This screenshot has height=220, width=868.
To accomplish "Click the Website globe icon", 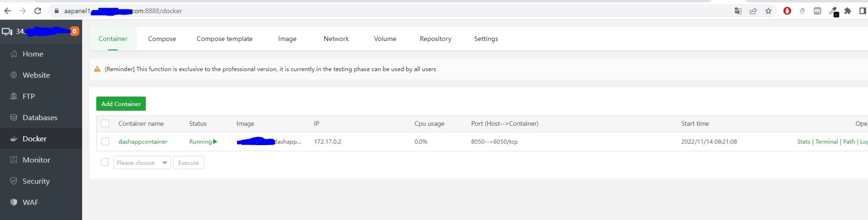I will pos(14,75).
